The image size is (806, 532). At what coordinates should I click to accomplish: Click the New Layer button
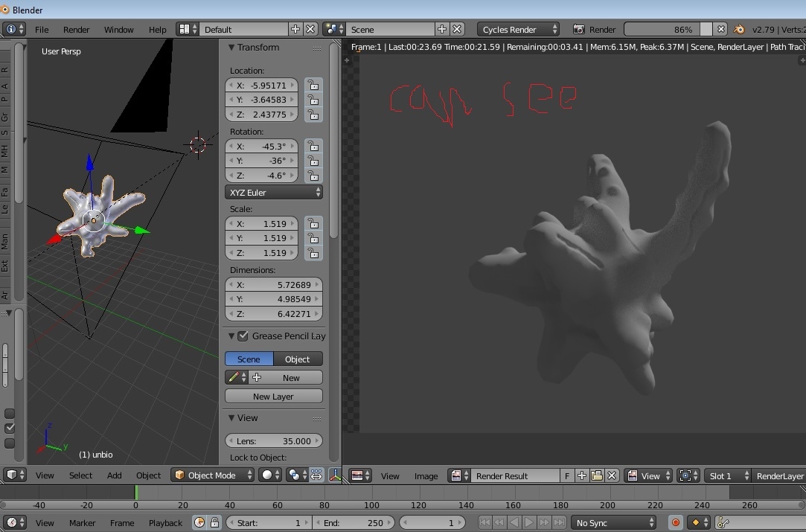coord(273,397)
